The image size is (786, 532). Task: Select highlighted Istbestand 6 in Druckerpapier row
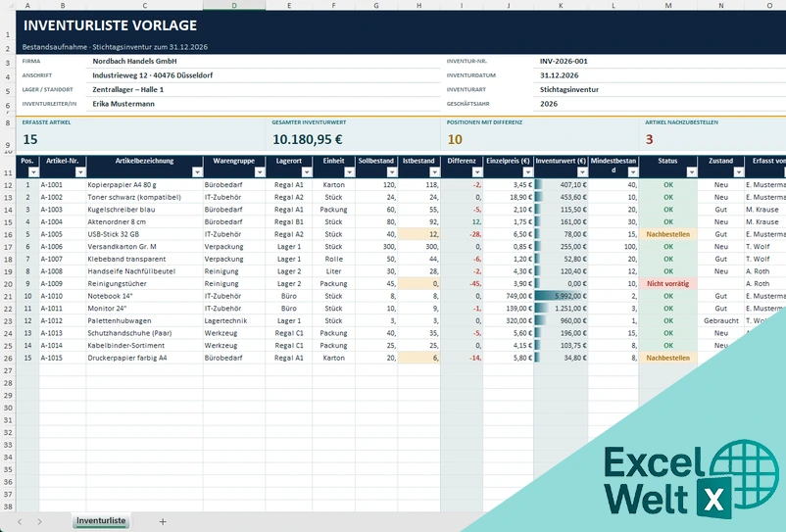click(418, 358)
